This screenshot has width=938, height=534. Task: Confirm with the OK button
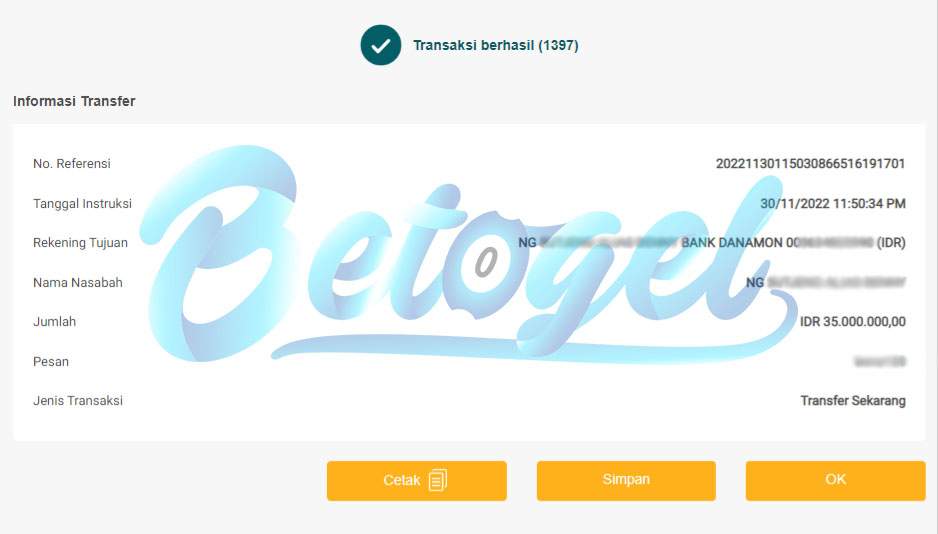coord(835,480)
